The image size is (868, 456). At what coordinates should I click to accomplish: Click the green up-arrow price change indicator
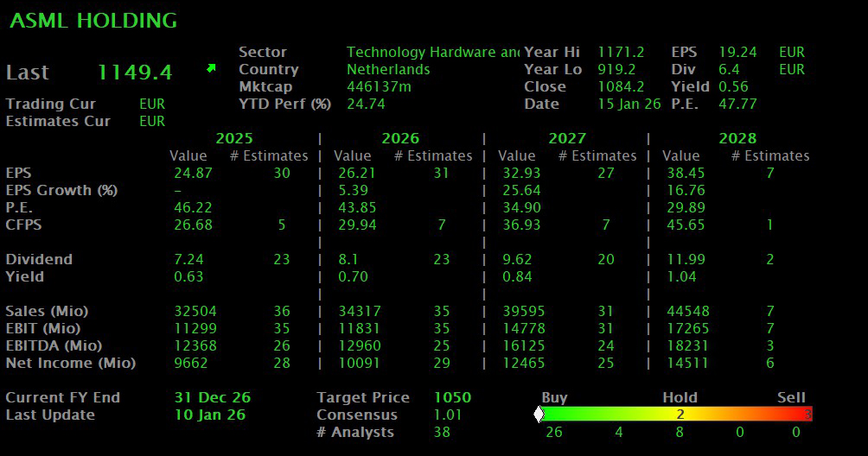211,68
